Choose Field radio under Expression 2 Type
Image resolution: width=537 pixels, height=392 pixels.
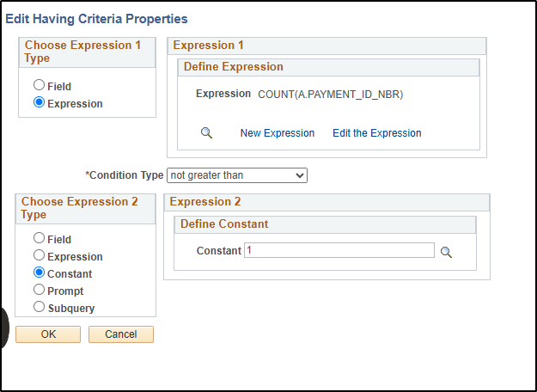coord(39,238)
